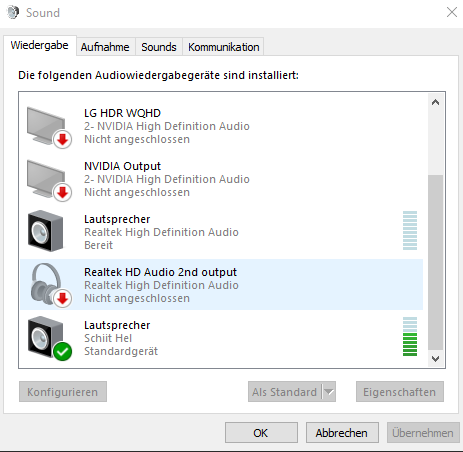The height and width of the screenshot is (452, 463).
Task: Click the Realtek Lautsprecher speaker icon
Action: tap(45, 231)
